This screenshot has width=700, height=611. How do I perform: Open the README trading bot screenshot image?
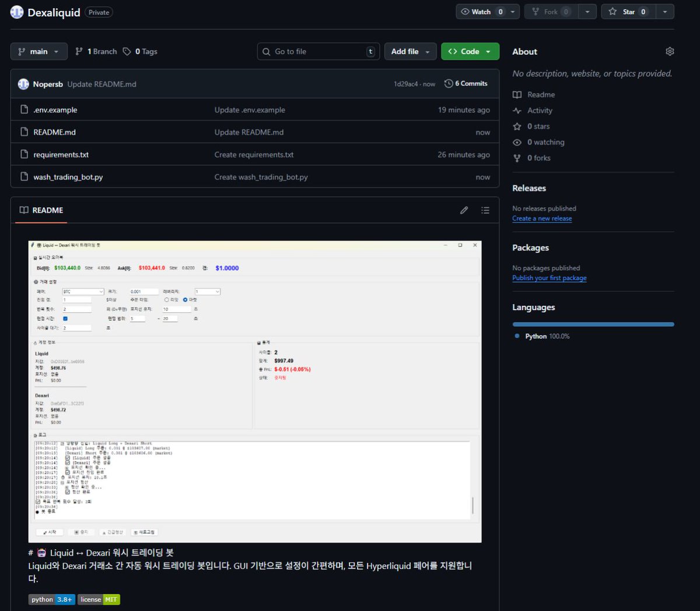[x=255, y=392]
